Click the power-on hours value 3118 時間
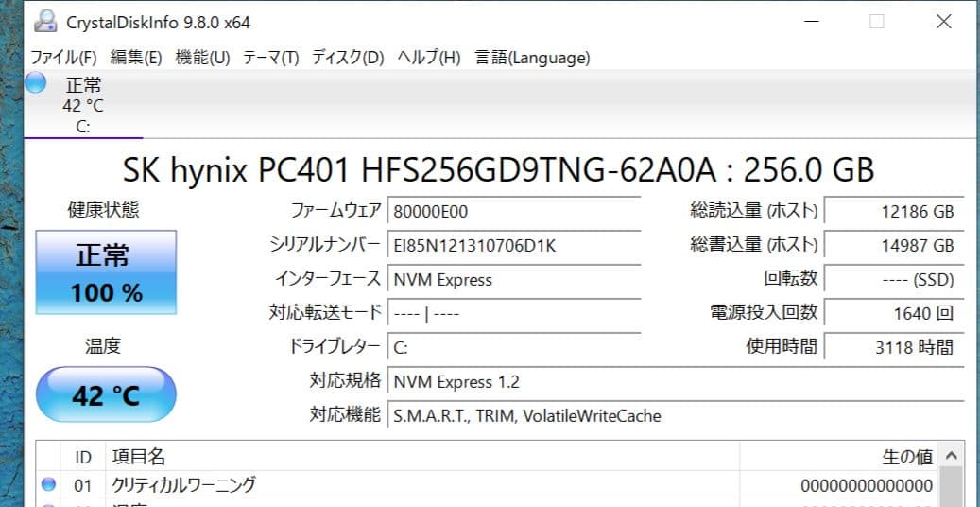The image size is (980, 507). (x=894, y=347)
